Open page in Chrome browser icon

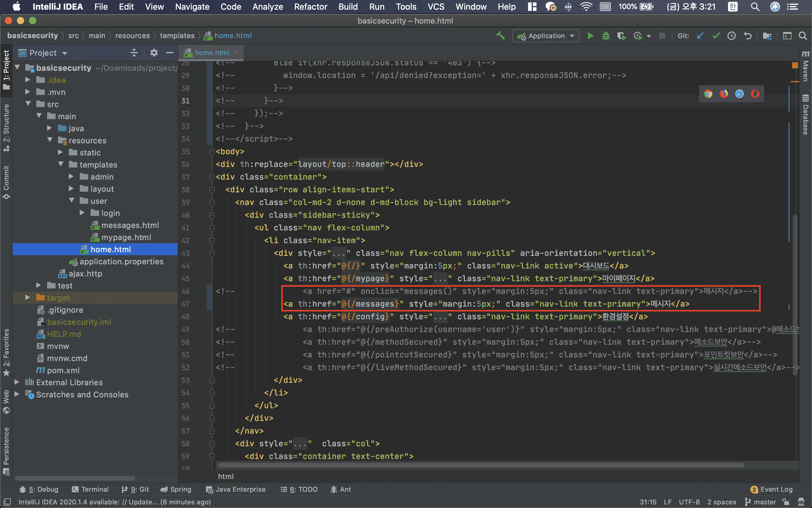708,94
